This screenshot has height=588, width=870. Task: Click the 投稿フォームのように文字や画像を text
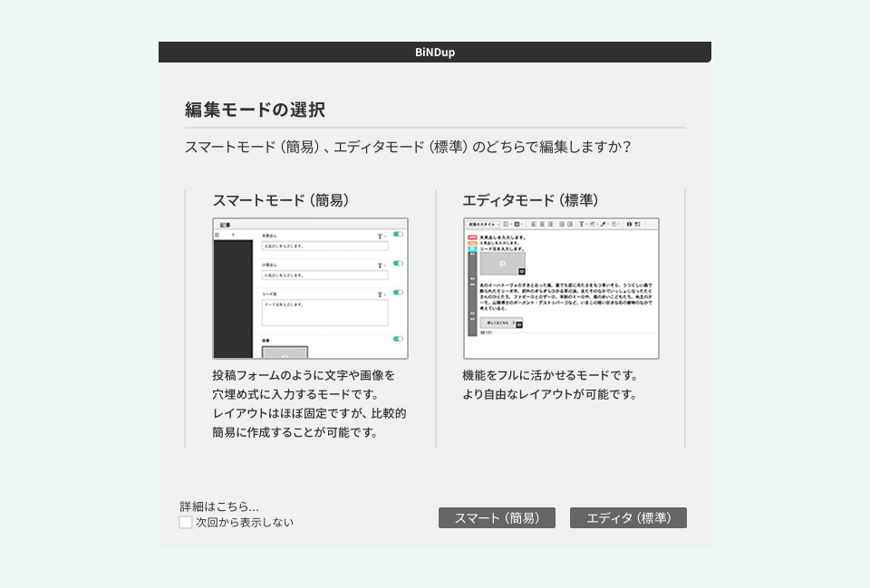(x=304, y=376)
